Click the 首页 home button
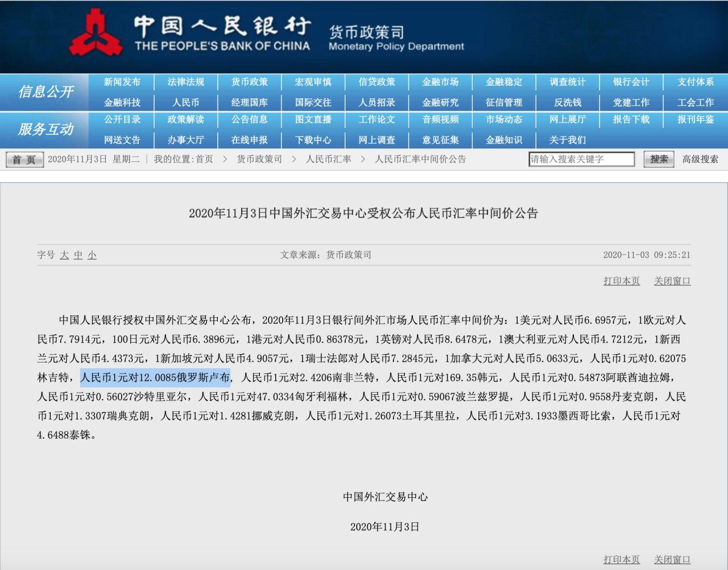Viewport: 728px width, 570px height. click(24, 160)
